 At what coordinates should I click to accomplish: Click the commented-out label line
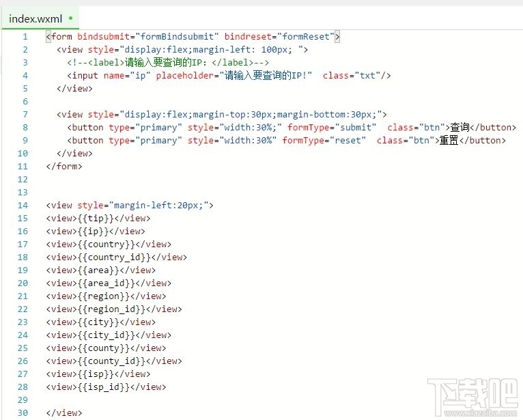[x=168, y=63]
